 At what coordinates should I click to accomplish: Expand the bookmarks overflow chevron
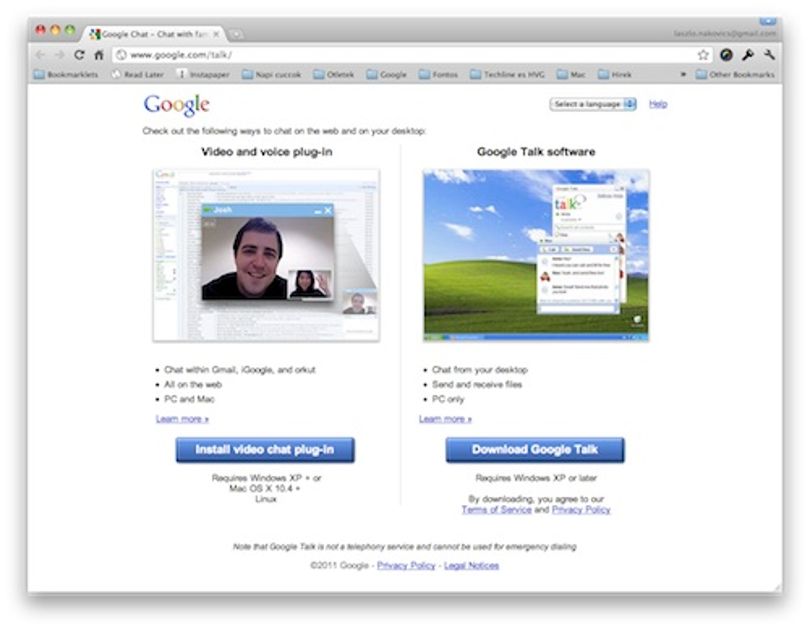(683, 74)
